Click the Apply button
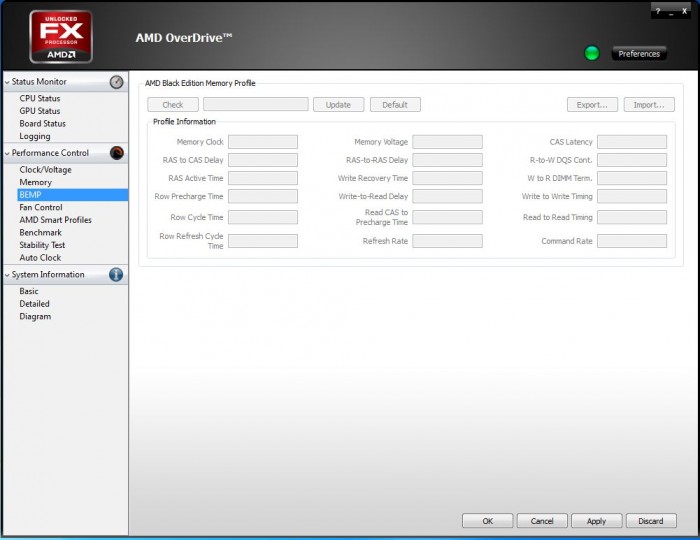Viewport: 700px width, 540px height. click(596, 521)
